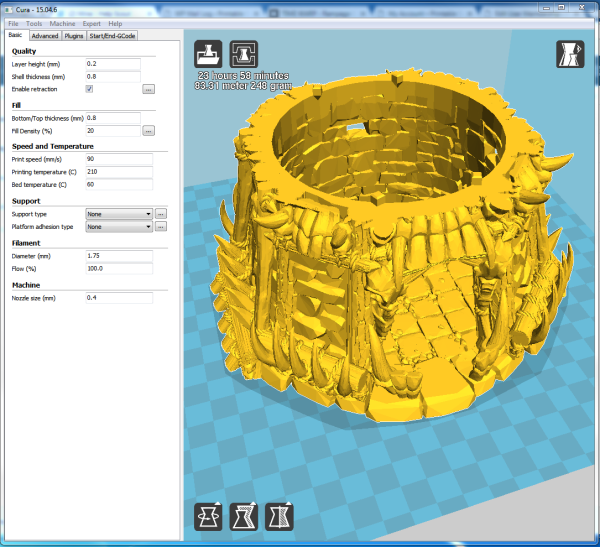This screenshot has height=547, width=600.
Task: Click the Load model icon
Action: [x=208, y=53]
